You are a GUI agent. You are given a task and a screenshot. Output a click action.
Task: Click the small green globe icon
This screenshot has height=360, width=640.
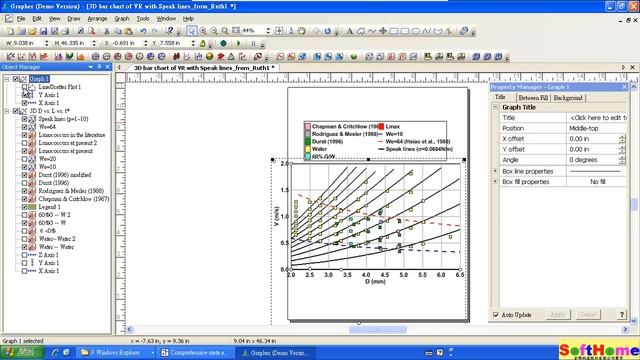354,57
